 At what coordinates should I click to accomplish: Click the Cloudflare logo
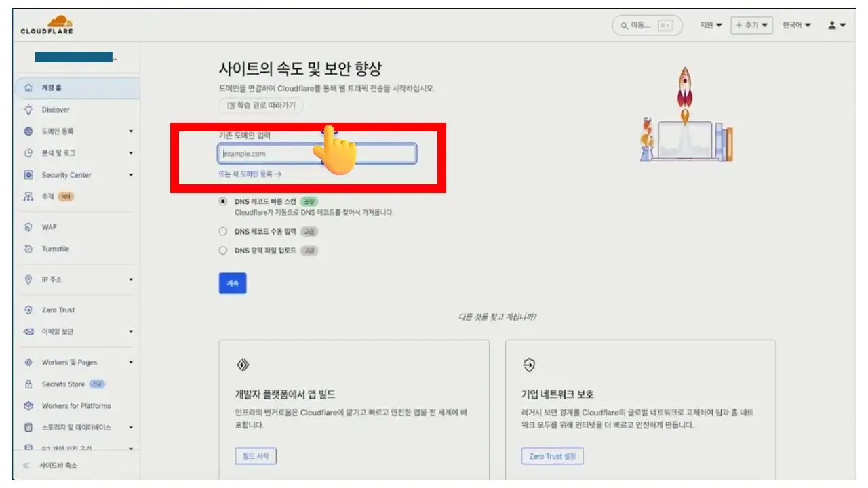coord(47,25)
